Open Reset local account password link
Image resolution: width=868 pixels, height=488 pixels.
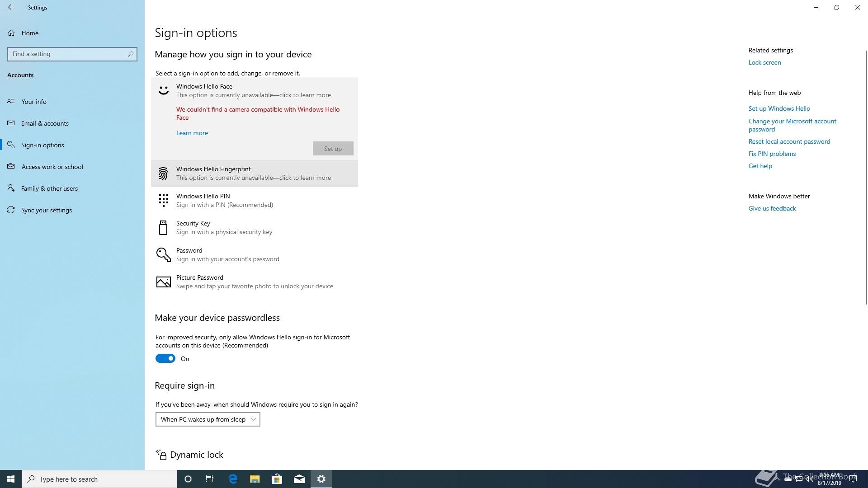(x=789, y=141)
